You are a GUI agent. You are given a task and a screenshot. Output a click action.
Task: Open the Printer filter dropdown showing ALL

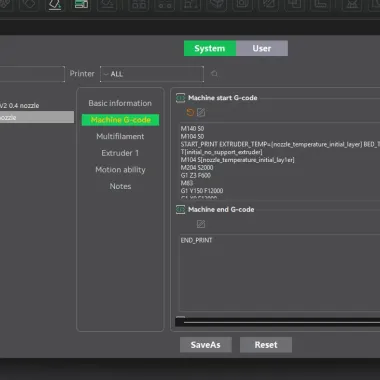(x=152, y=74)
